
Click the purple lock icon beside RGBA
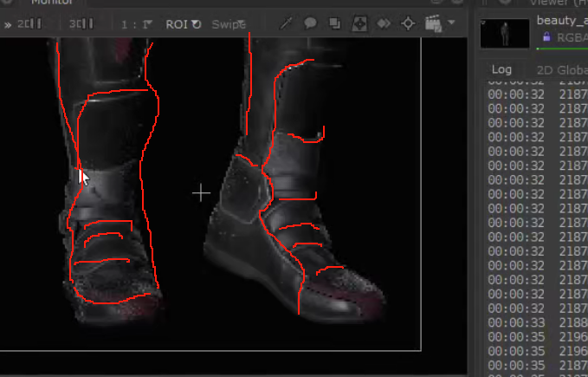pyautogui.click(x=546, y=37)
